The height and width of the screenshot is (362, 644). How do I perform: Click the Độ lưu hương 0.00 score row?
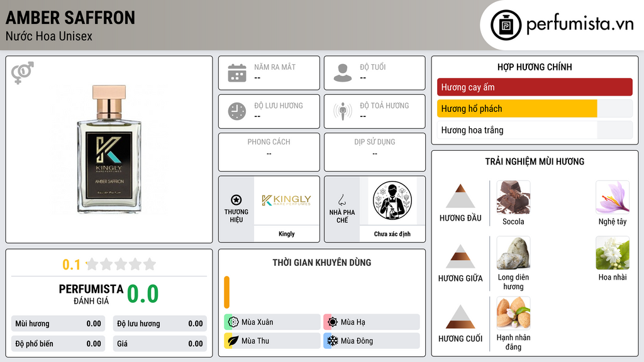(x=160, y=324)
